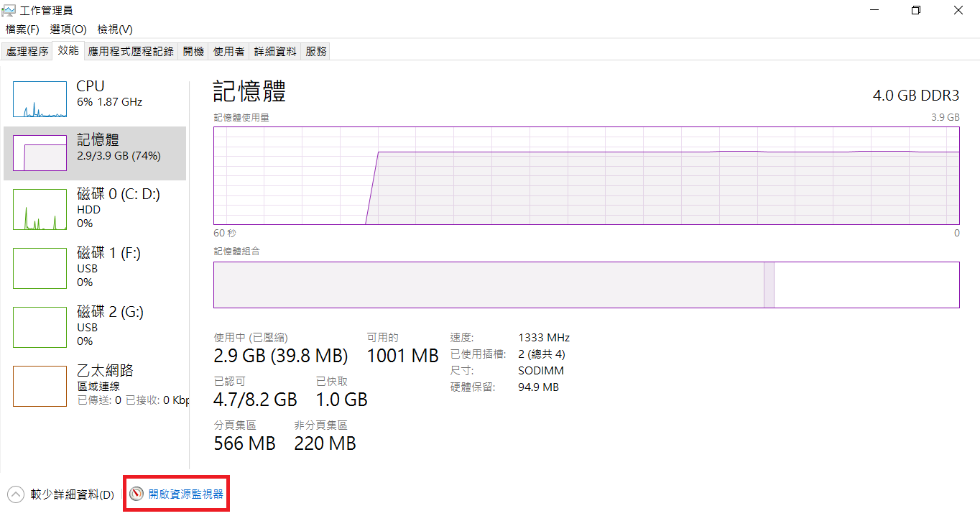Click the Resource Monitor gauge icon

pos(137,494)
